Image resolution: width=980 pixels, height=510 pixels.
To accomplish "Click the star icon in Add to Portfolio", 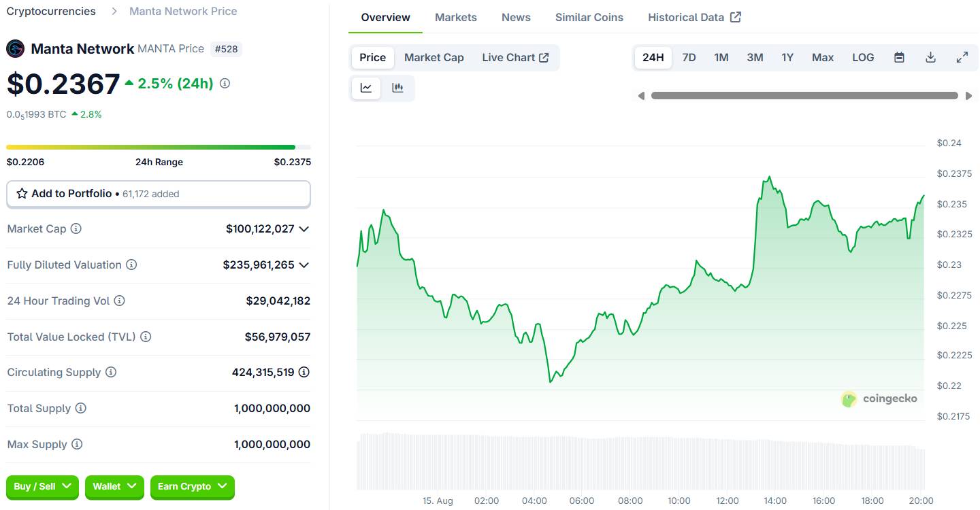I will 22,194.
